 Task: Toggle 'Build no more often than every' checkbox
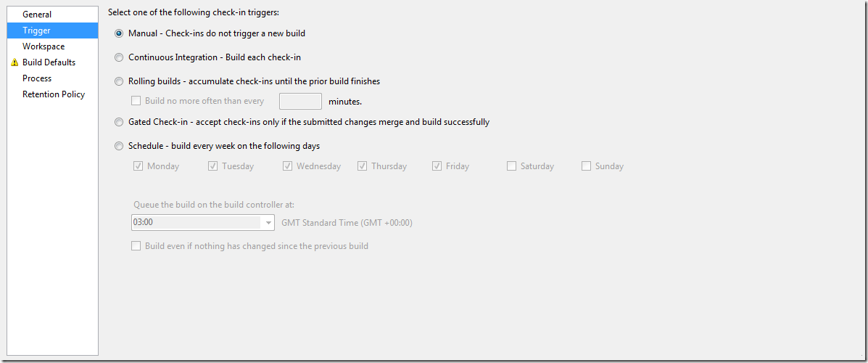click(x=136, y=101)
